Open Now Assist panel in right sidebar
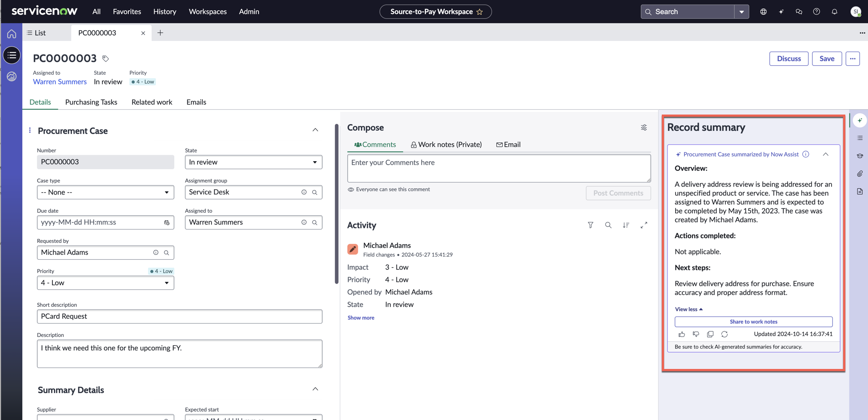Image resolution: width=868 pixels, height=420 pixels. click(x=860, y=120)
